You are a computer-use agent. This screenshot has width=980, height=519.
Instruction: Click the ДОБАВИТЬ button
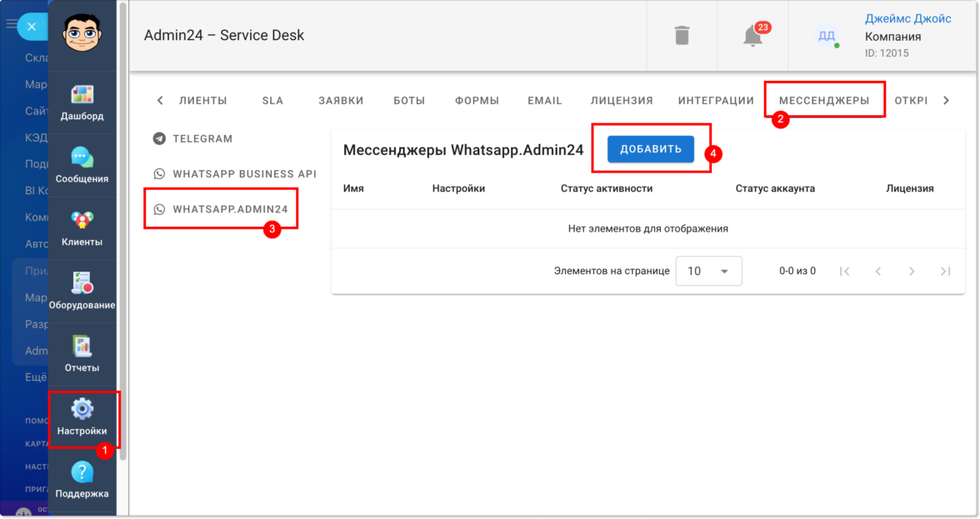[x=651, y=149]
